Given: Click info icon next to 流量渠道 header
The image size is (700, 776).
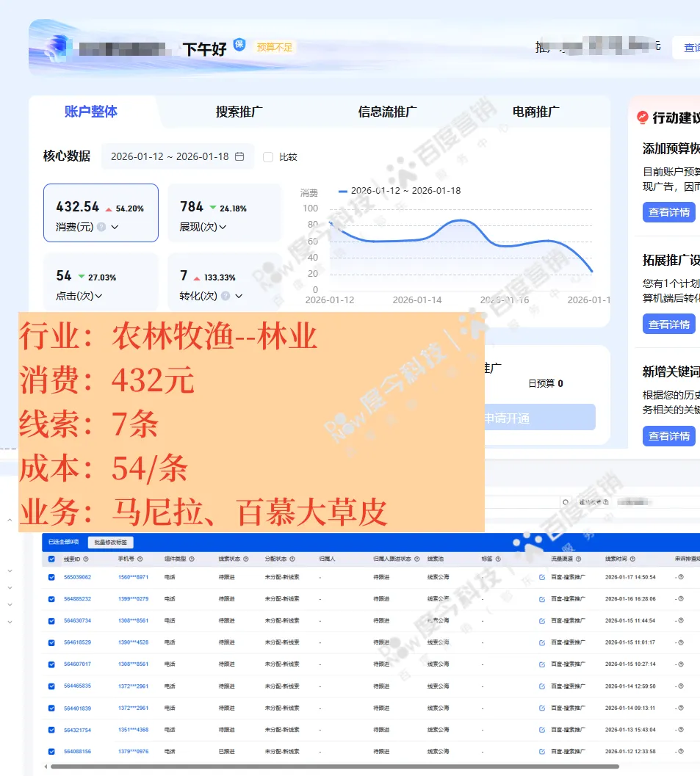Looking at the screenshot, I should pos(578,559).
